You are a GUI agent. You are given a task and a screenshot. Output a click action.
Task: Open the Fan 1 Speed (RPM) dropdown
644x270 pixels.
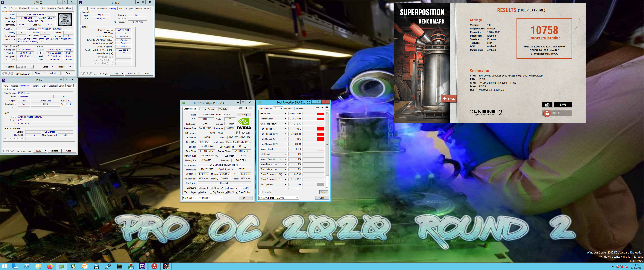coord(285,134)
